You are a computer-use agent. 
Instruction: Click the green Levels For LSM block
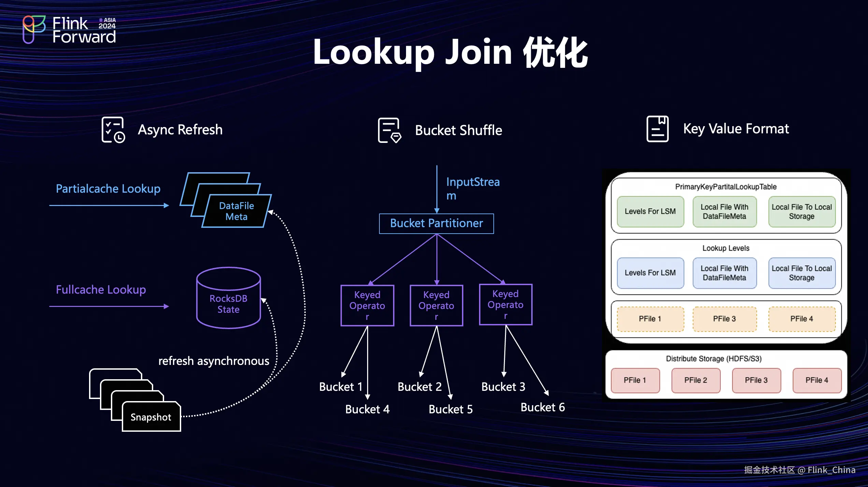tap(650, 211)
